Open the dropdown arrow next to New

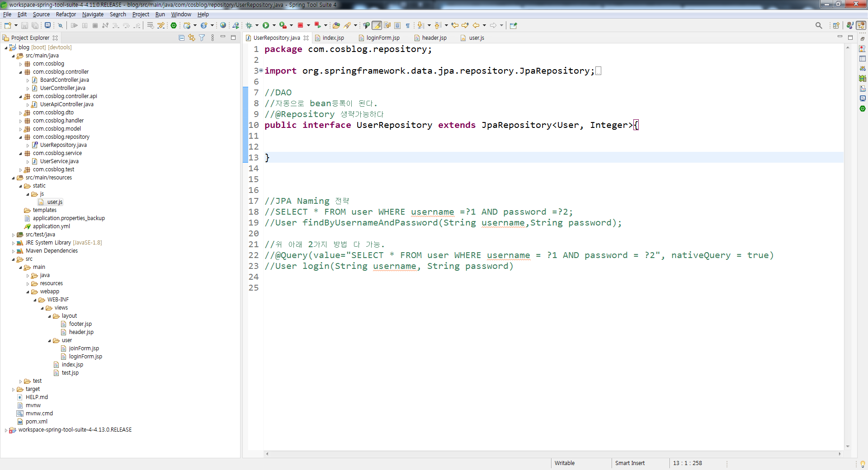[16, 26]
